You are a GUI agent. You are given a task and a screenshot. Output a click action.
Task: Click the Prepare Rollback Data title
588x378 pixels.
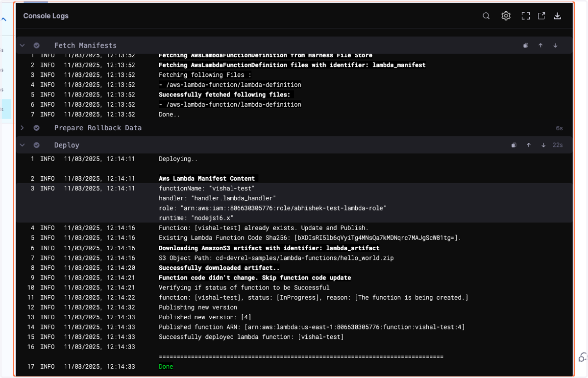98,128
